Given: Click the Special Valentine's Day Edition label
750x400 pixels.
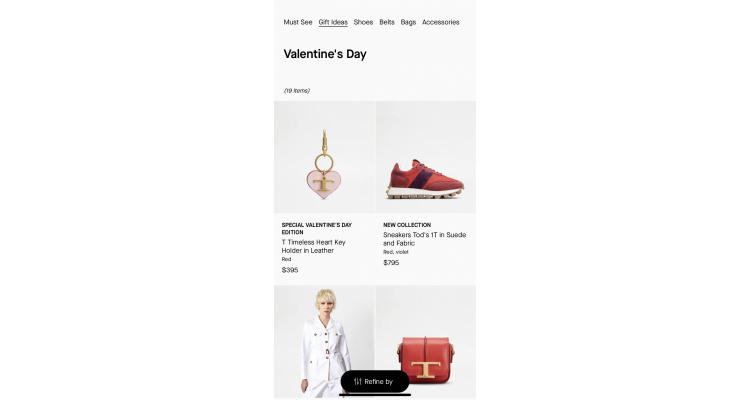Looking at the screenshot, I should pyautogui.click(x=317, y=228).
